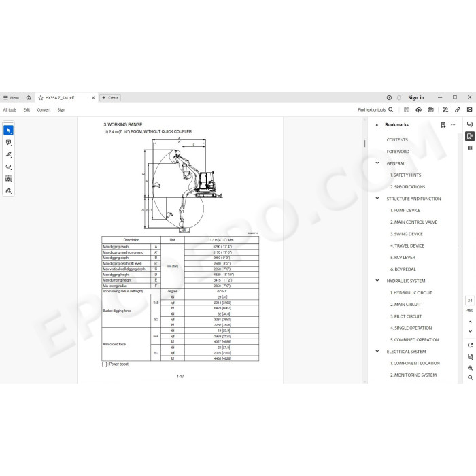Star the HX35A Z_SM.pdf document

[41, 97]
